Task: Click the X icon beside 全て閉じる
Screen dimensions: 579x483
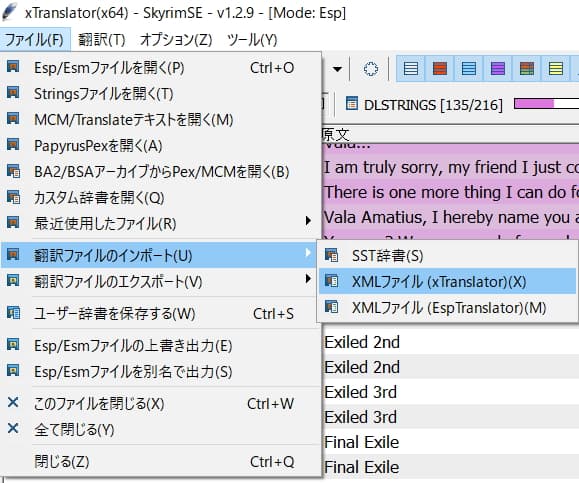Action: click(13, 428)
